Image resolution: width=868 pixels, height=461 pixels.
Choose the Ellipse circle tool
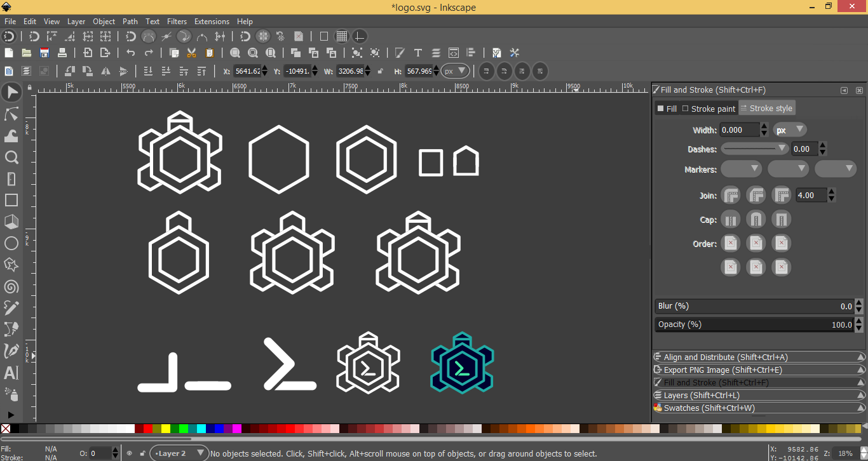click(x=11, y=243)
